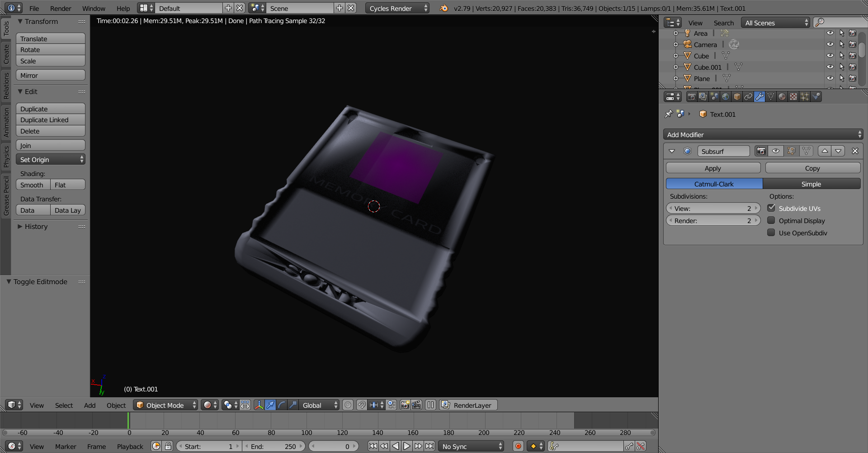Switch to the Create tool shelf tab
The image size is (868, 453).
(x=6, y=54)
